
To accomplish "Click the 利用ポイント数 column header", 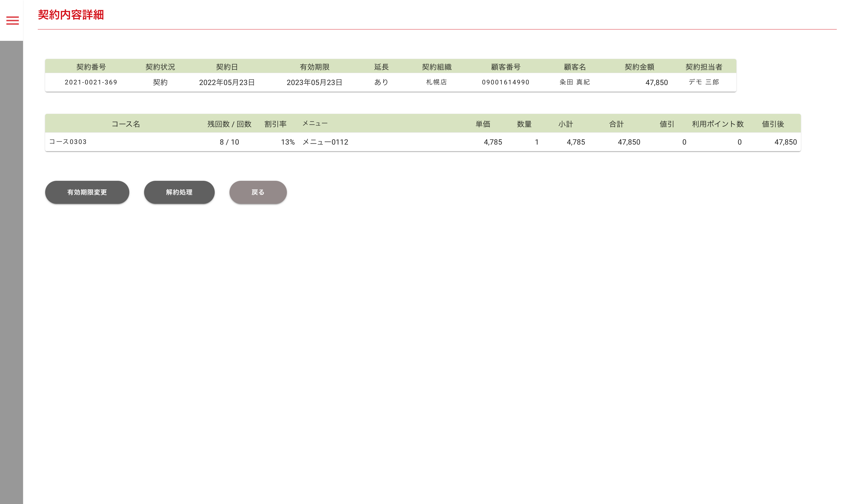I will pyautogui.click(x=718, y=124).
